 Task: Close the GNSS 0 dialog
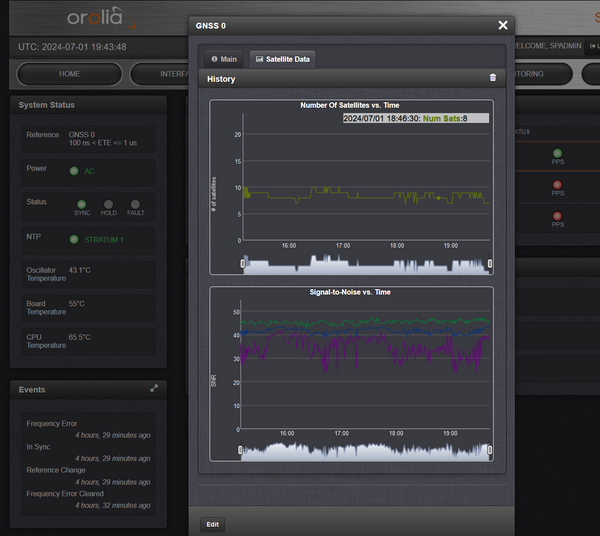coord(502,25)
